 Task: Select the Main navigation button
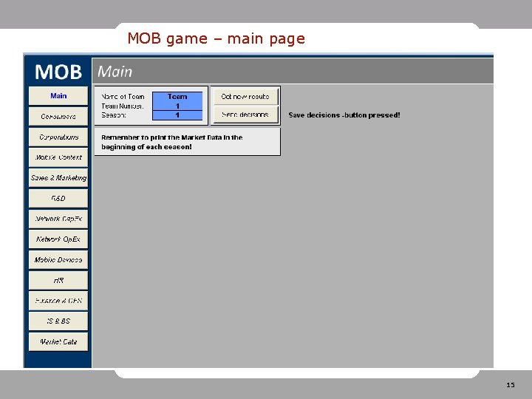pos(58,95)
